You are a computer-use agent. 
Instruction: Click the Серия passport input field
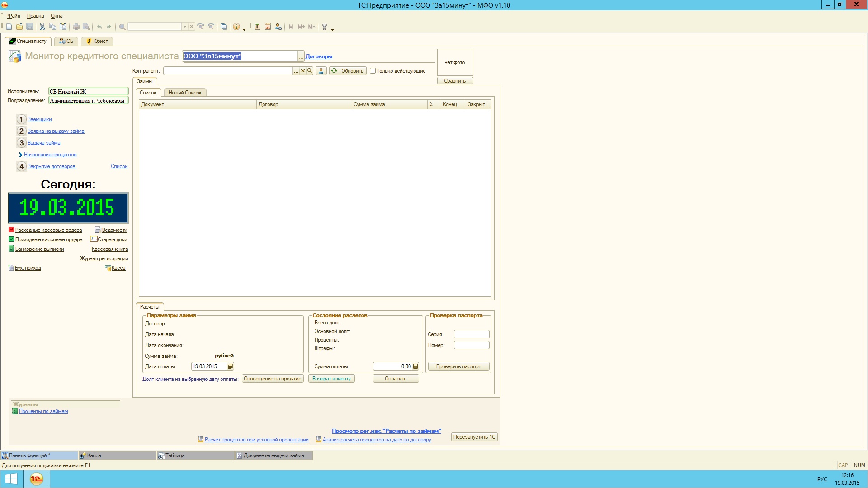[472, 334]
